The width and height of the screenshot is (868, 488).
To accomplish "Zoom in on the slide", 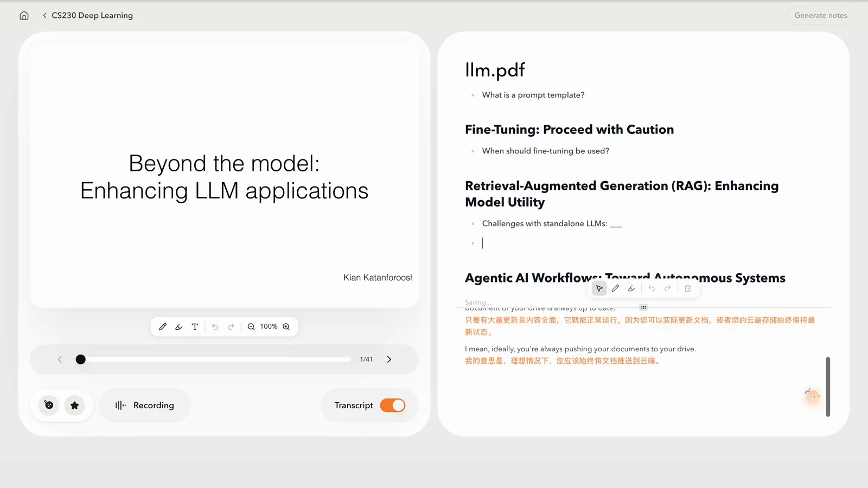I will [x=286, y=326].
